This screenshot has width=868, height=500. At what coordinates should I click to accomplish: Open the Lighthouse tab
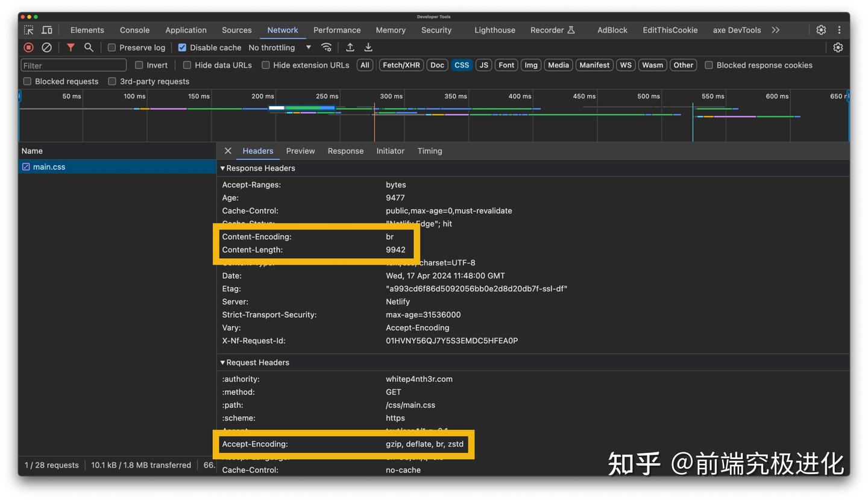tap(495, 30)
